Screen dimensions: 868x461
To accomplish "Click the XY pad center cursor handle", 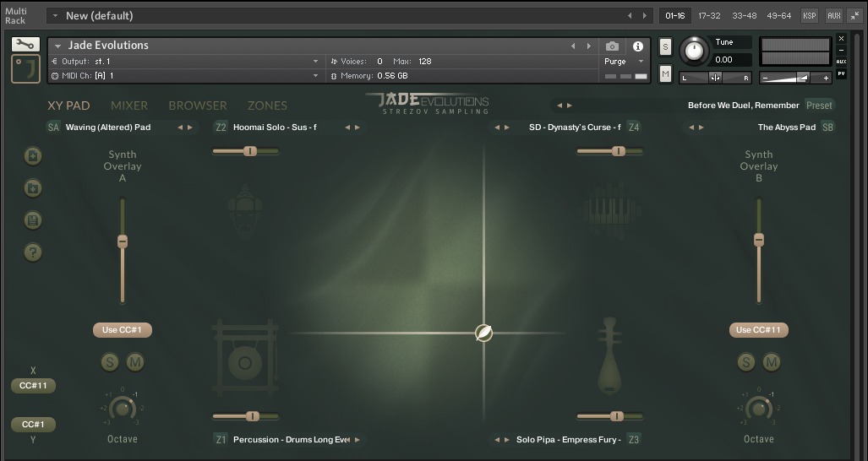I will pyautogui.click(x=483, y=333).
